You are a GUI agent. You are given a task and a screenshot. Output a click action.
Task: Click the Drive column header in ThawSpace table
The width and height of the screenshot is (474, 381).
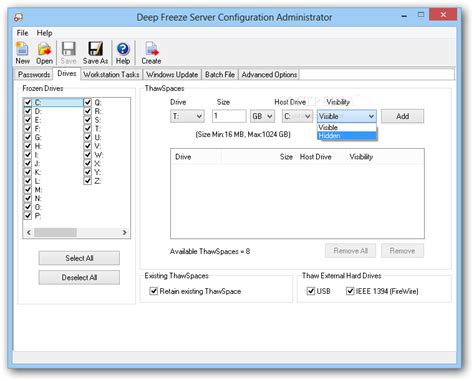(196, 157)
